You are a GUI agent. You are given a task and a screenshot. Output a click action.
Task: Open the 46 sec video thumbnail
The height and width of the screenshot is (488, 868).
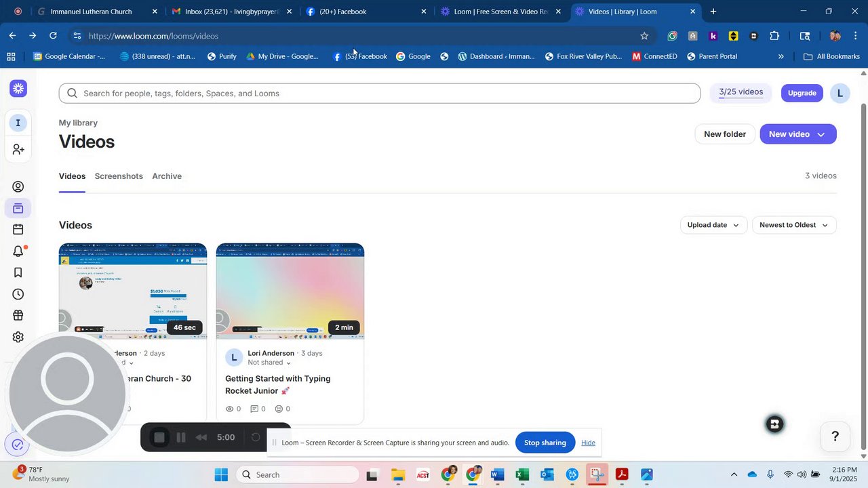pyautogui.click(x=133, y=291)
